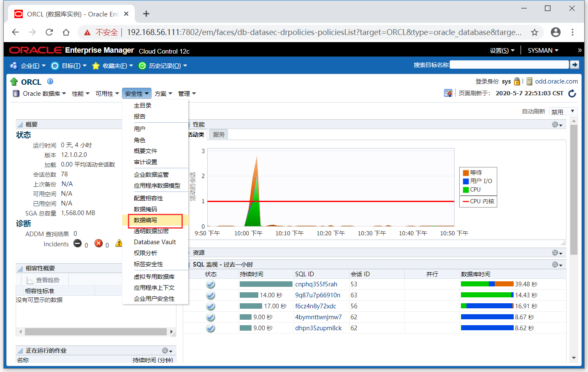Reload the page with browser refresh icon

[x=49, y=32]
